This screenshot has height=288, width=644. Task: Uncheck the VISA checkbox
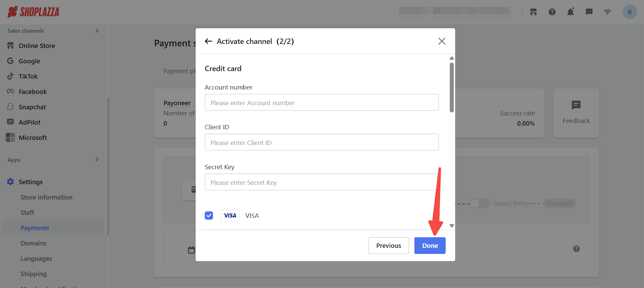click(209, 215)
